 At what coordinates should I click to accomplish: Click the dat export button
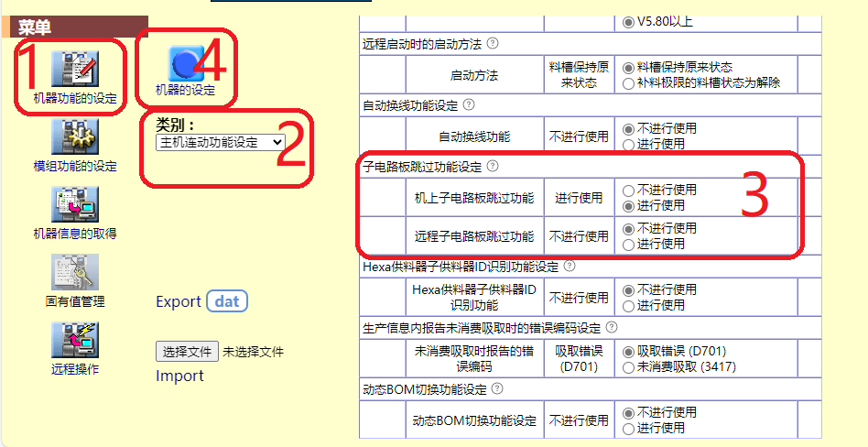[227, 301]
